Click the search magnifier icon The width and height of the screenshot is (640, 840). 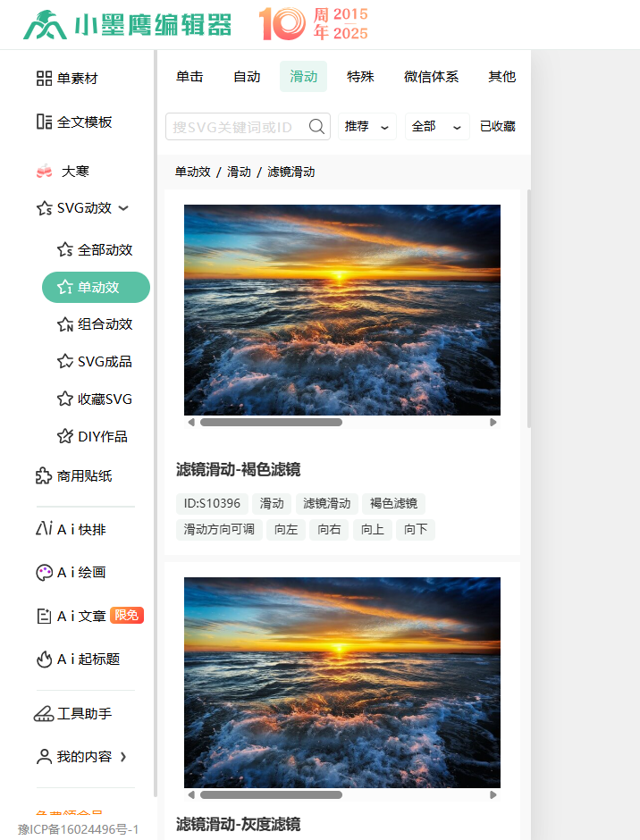[316, 126]
